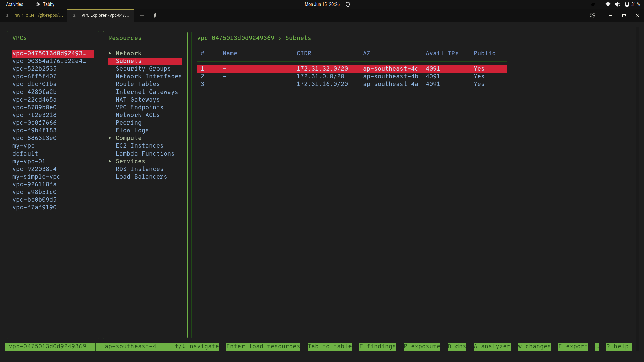Select subnet row 172.31.32.0/20
Image resolution: width=644 pixels, height=362 pixels.
(x=352, y=69)
